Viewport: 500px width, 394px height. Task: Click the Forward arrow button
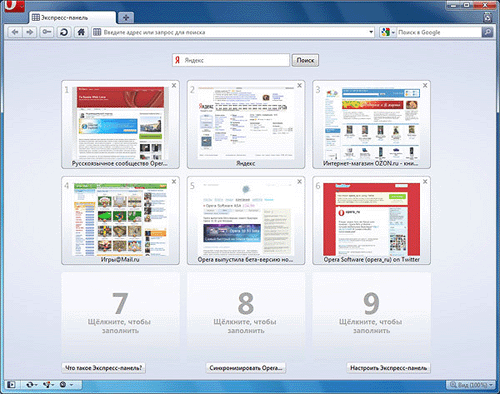[x=30, y=32]
